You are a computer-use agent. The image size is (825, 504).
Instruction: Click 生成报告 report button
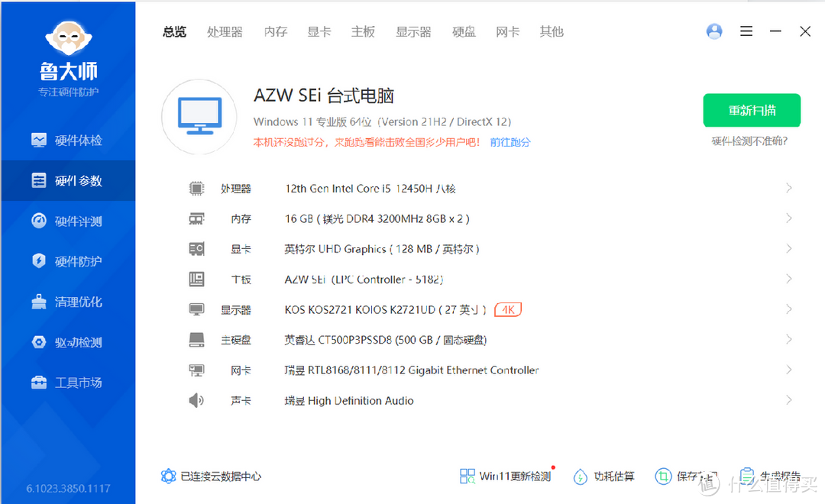coord(770,476)
